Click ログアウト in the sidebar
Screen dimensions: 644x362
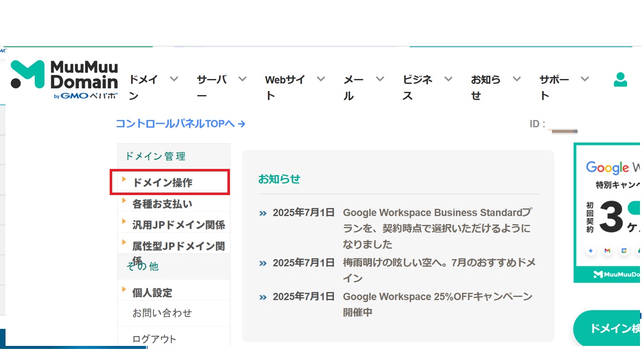[x=154, y=339]
